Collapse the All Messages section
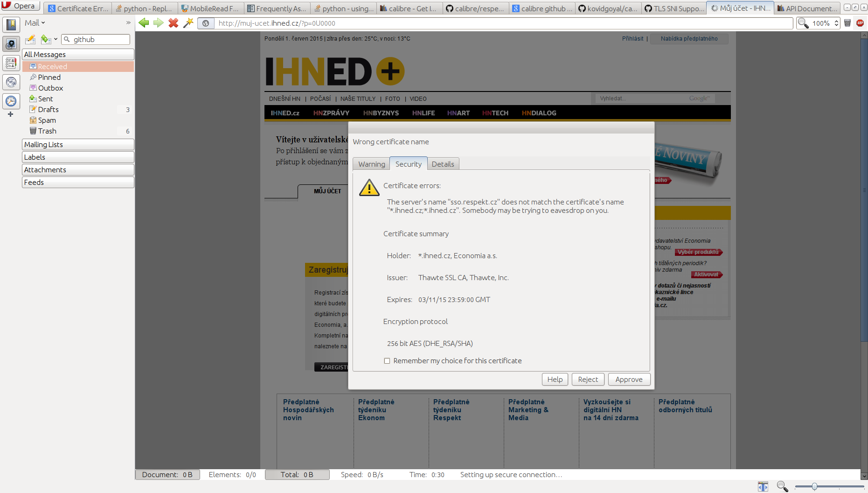 (78, 55)
